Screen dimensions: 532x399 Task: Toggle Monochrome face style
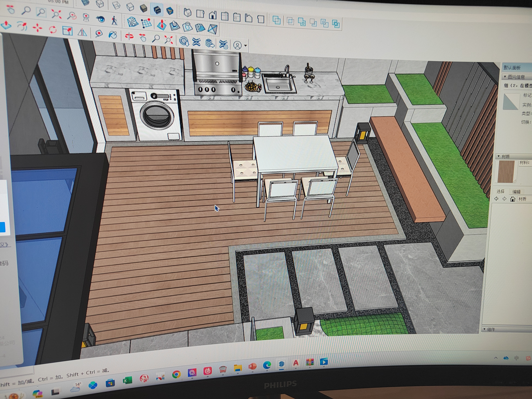170,11
